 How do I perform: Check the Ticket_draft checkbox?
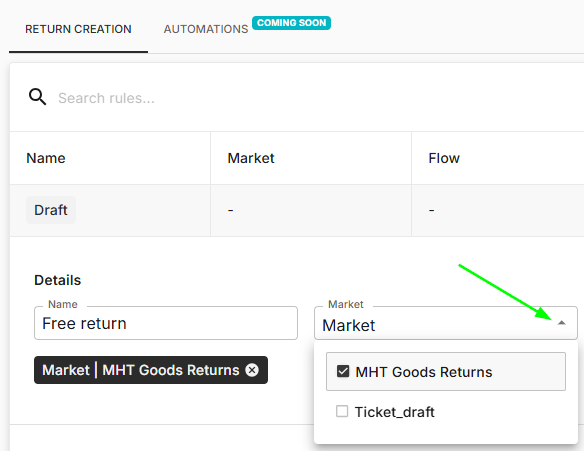[342, 412]
